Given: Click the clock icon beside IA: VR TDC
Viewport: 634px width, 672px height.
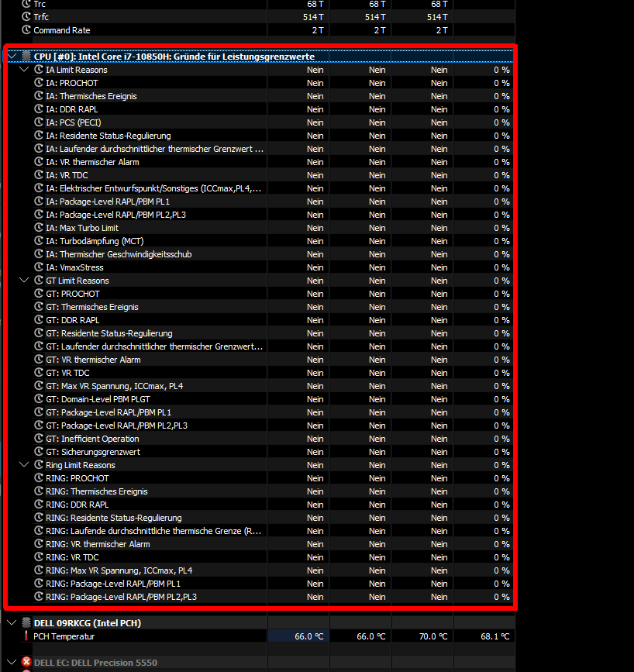Looking at the screenshot, I should click(x=39, y=175).
